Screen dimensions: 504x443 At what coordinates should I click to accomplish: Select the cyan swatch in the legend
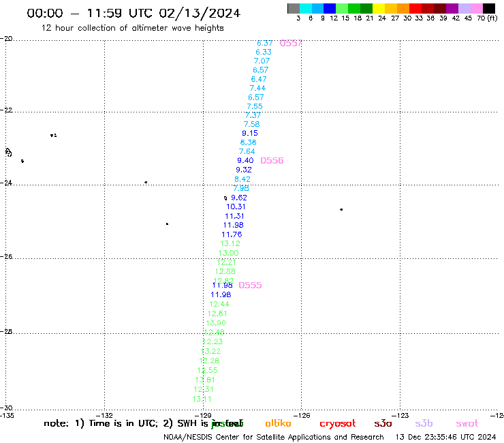point(306,8)
